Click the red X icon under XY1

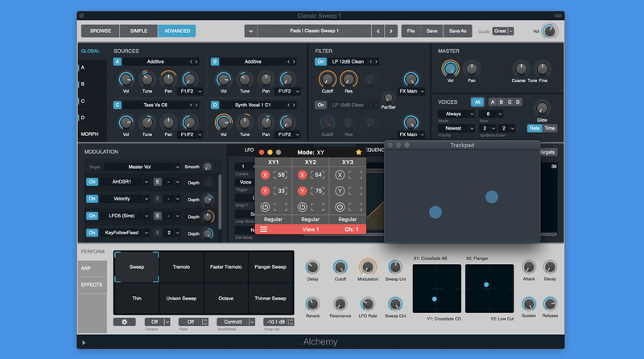tap(265, 175)
